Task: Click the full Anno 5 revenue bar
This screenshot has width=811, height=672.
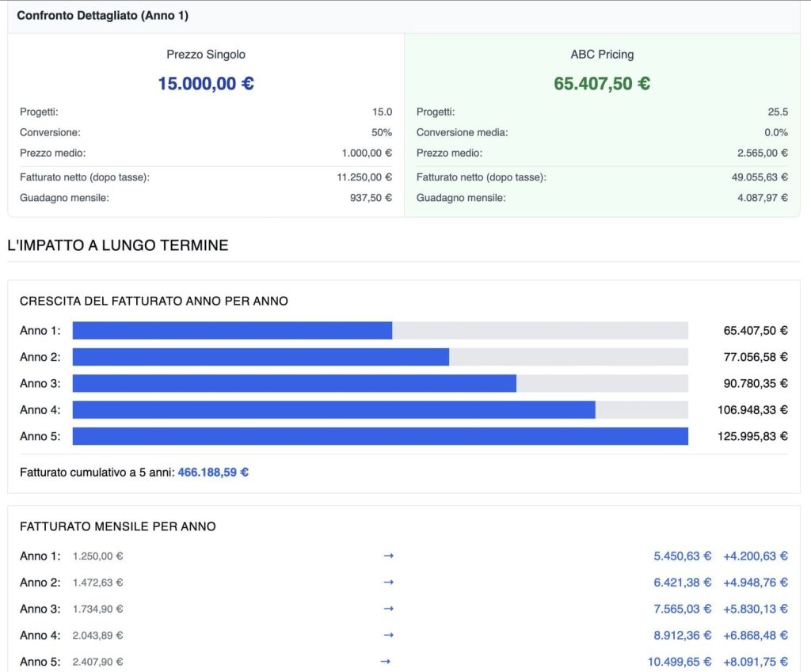Action: point(380,436)
